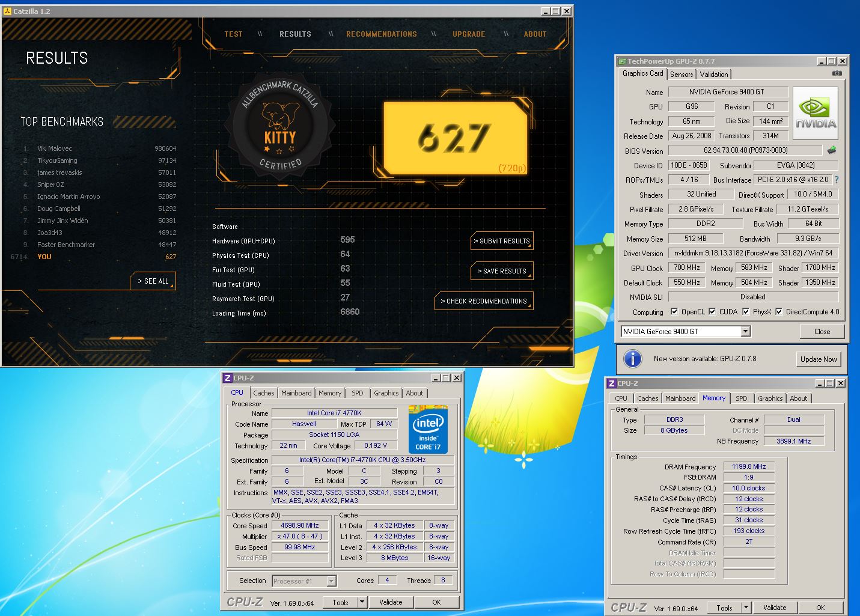Click OK in the left CPU-Z window

point(436,602)
